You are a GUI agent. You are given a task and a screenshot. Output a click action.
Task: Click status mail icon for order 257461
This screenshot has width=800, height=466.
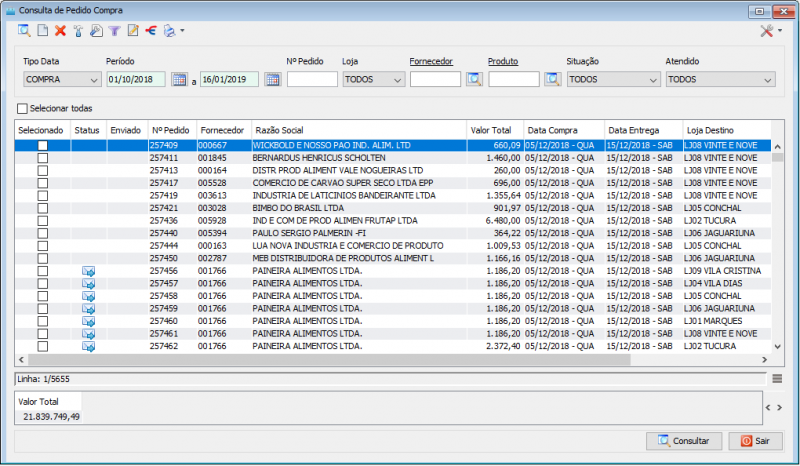tap(89, 334)
